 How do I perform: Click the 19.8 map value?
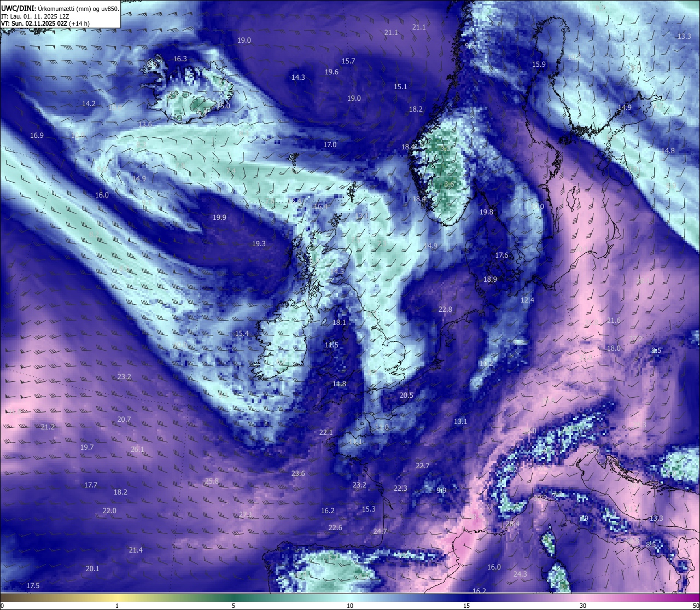pos(486,212)
